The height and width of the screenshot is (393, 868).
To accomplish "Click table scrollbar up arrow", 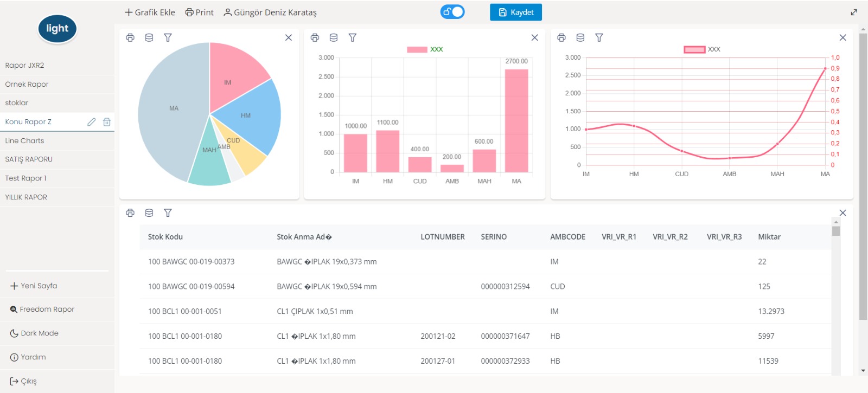I will (836, 222).
